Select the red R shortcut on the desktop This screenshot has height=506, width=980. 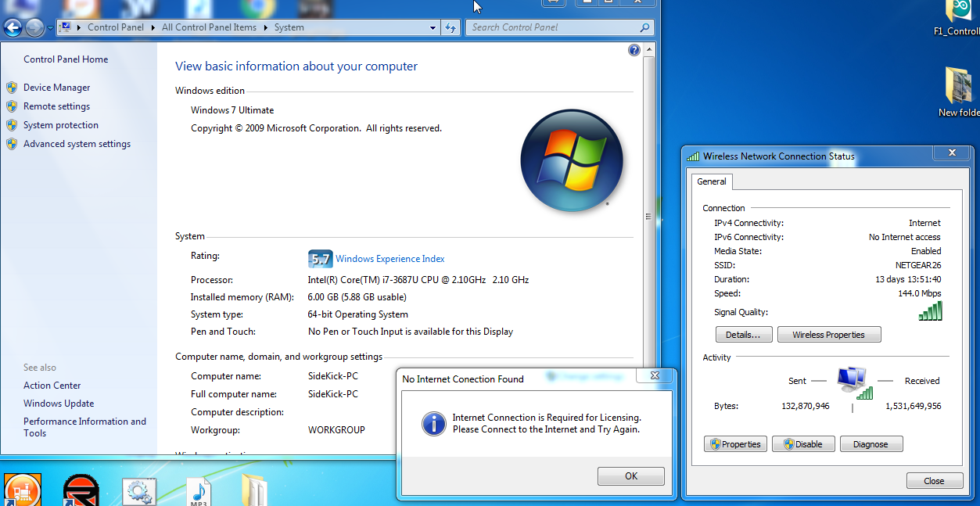pos(81,490)
